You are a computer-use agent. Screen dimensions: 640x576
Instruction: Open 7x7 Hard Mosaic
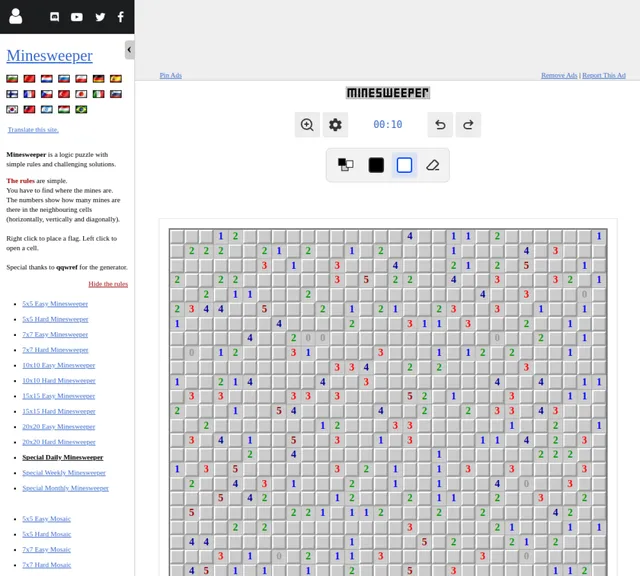click(47, 565)
